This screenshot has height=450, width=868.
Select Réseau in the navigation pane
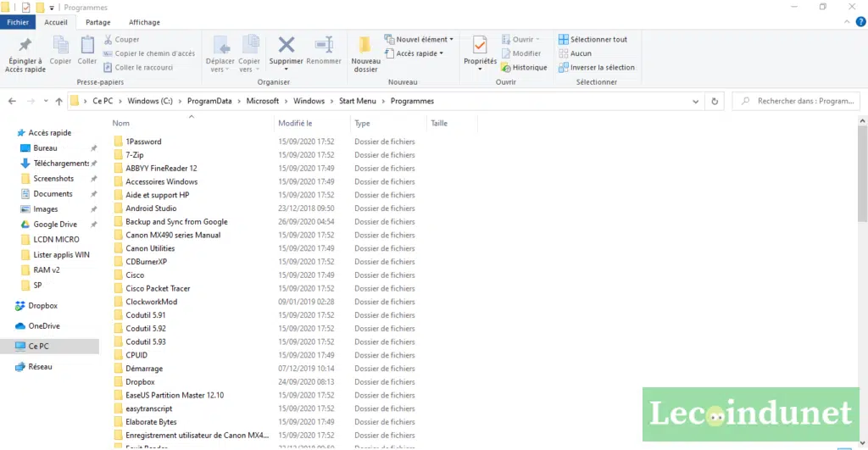[40, 366]
